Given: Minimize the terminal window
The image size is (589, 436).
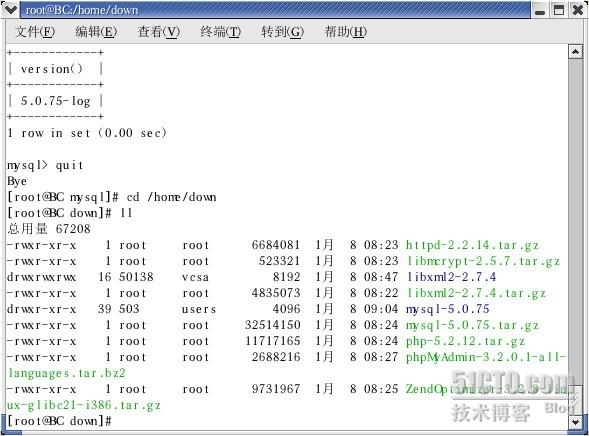Looking at the screenshot, I should coord(540,10).
